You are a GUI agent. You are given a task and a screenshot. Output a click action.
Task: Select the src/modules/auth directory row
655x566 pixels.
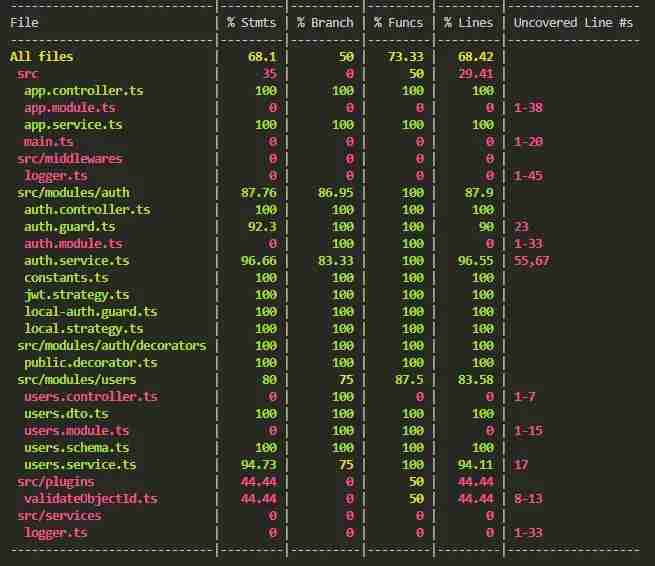click(x=74, y=193)
